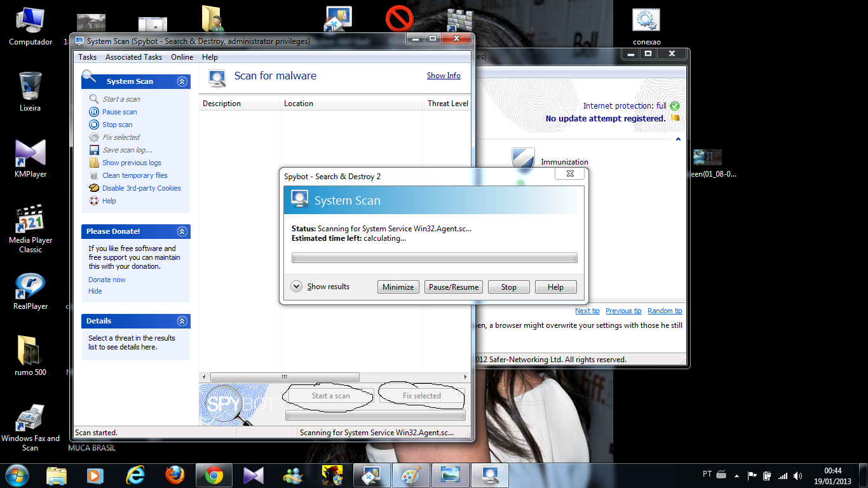Collapse the System Scan sidebar panel

tap(182, 81)
